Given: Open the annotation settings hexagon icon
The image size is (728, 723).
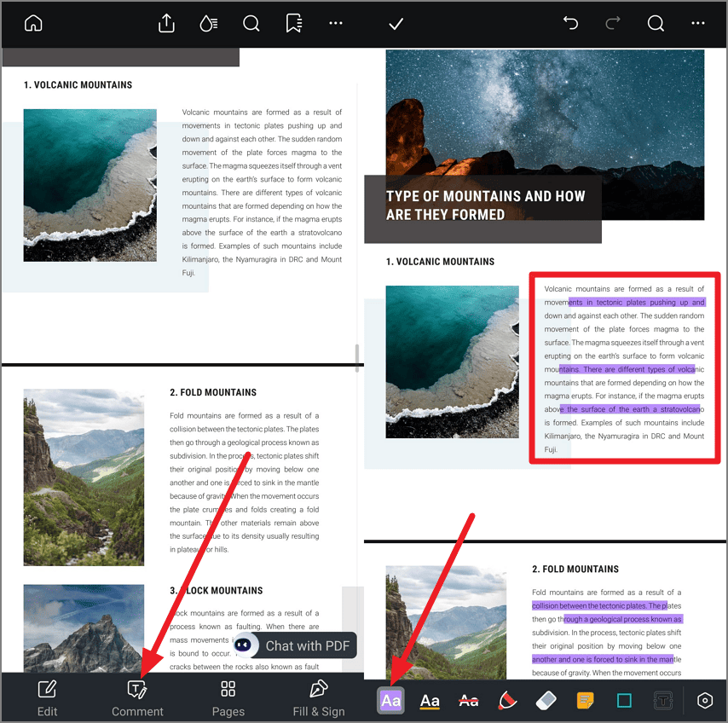Looking at the screenshot, I should (705, 700).
